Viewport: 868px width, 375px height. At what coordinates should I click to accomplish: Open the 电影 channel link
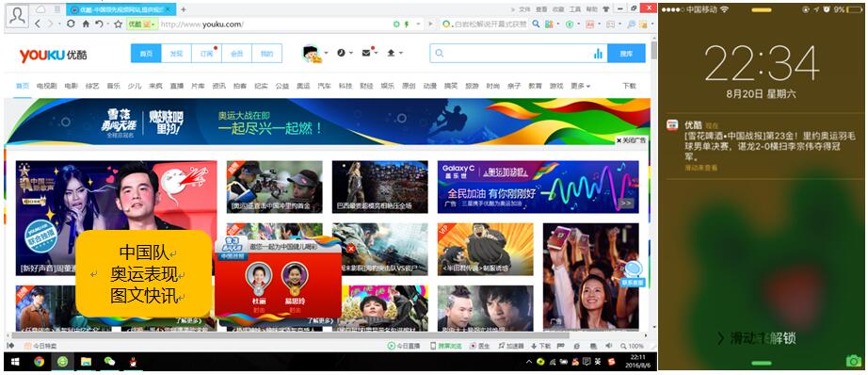pos(71,86)
